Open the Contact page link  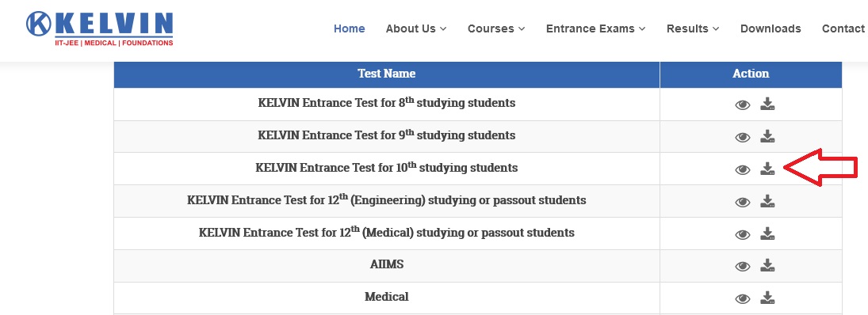tap(843, 28)
